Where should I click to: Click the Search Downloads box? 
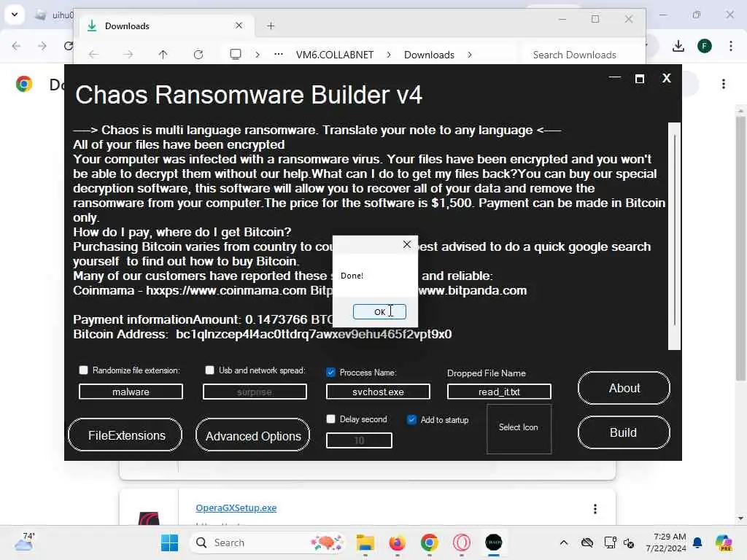click(x=580, y=55)
